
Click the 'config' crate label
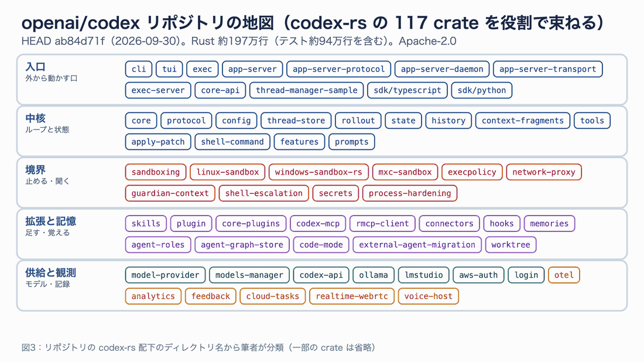(x=236, y=121)
